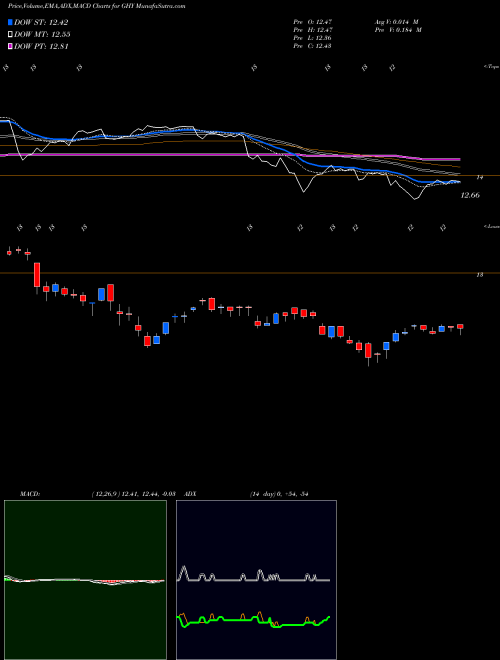Click the '<Lows' marker label
Screen dimensions: 500x660
click(491, 226)
